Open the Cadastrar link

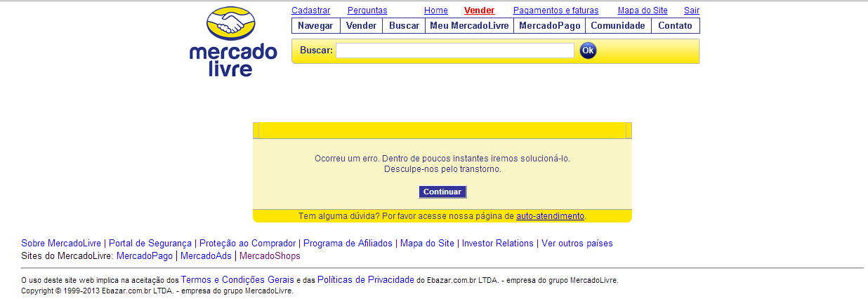310,11
